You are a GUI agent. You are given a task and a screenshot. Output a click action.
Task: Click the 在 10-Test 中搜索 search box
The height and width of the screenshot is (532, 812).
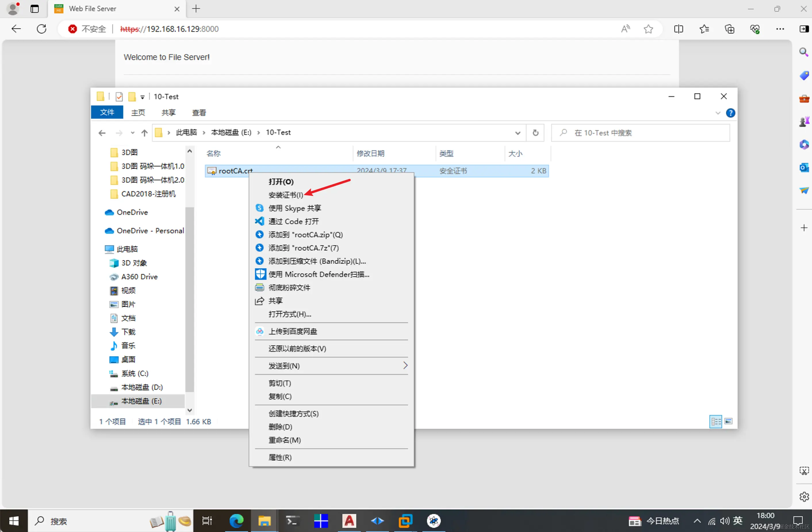(640, 133)
